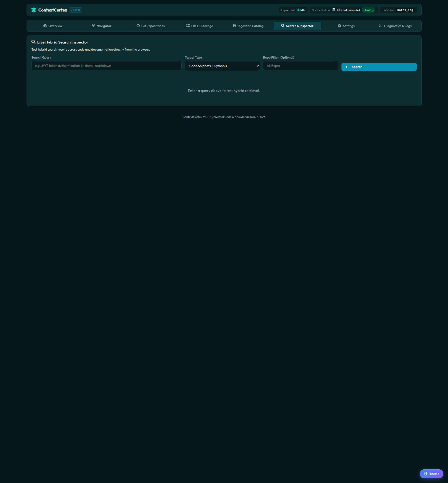Switch to the Overview tab
This screenshot has width=448, height=483.
point(53,26)
